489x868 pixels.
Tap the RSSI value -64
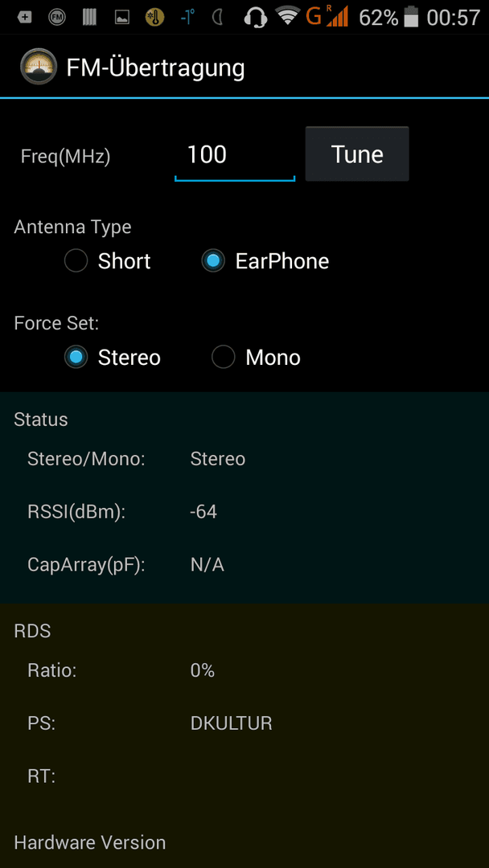pos(203,512)
